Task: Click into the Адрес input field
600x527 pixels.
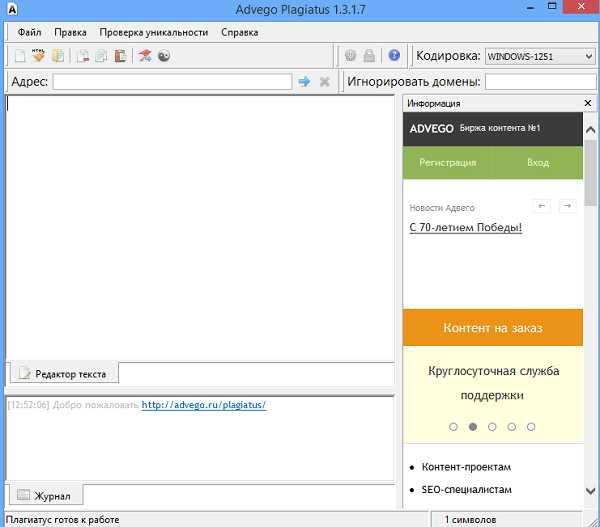Action: [x=172, y=82]
